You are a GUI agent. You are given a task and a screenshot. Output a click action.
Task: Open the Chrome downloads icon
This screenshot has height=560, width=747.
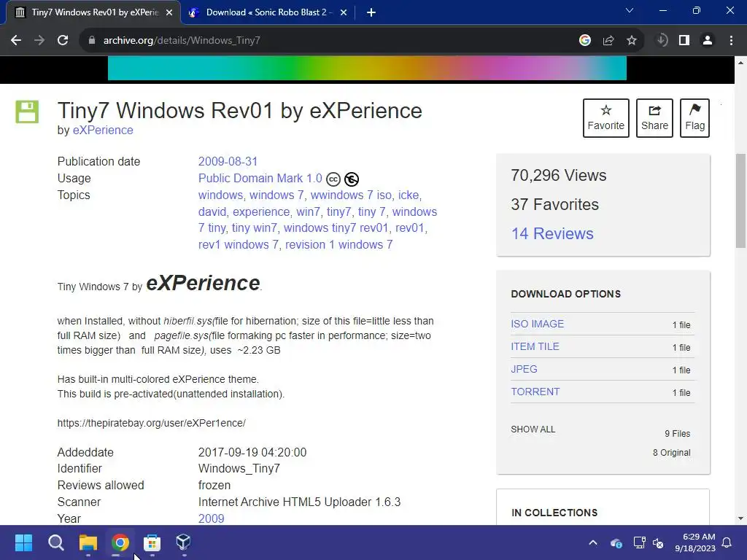click(x=662, y=41)
